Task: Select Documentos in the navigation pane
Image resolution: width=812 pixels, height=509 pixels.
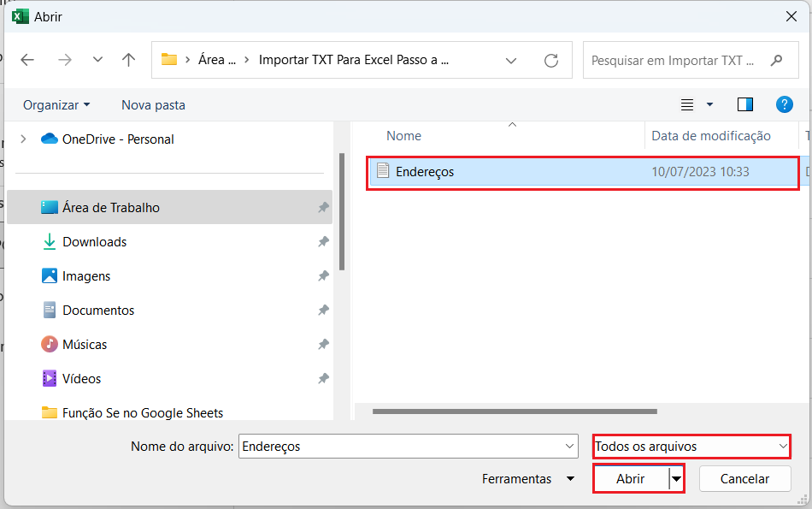Action: 98,311
